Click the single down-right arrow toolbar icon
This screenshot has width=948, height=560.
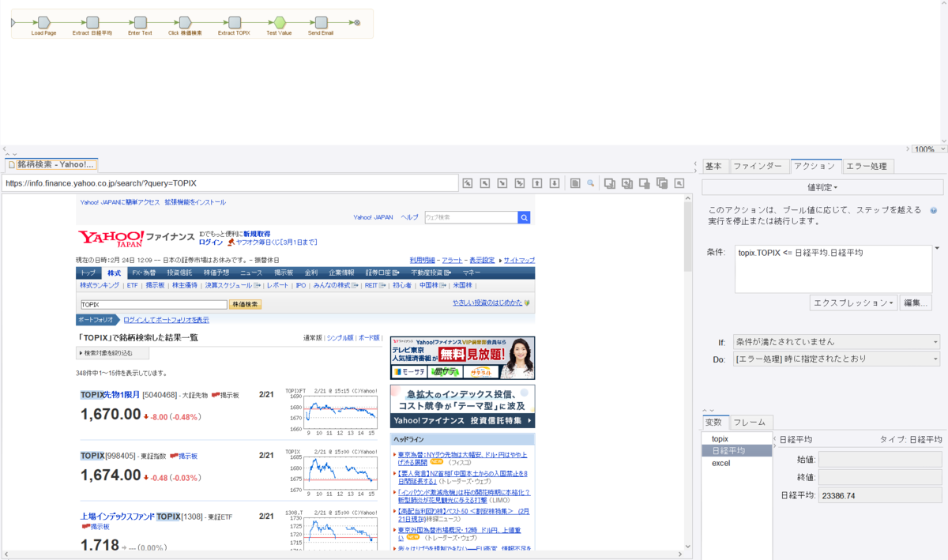[502, 183]
